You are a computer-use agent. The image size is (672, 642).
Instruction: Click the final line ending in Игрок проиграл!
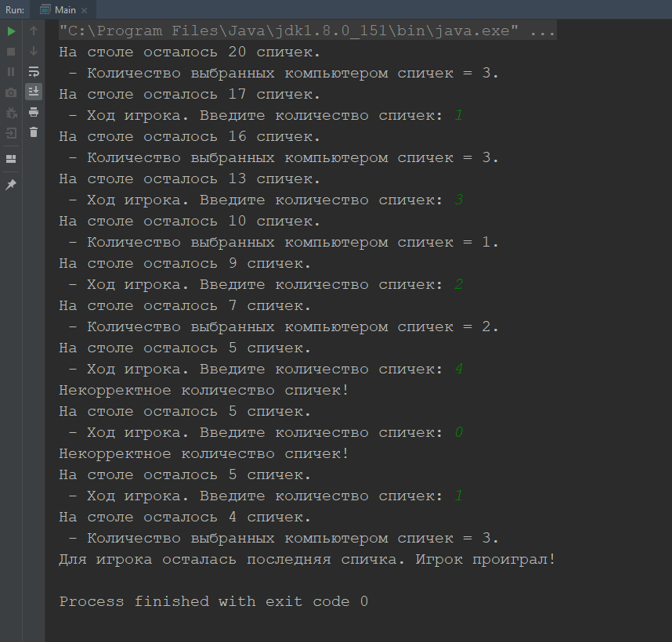307,559
